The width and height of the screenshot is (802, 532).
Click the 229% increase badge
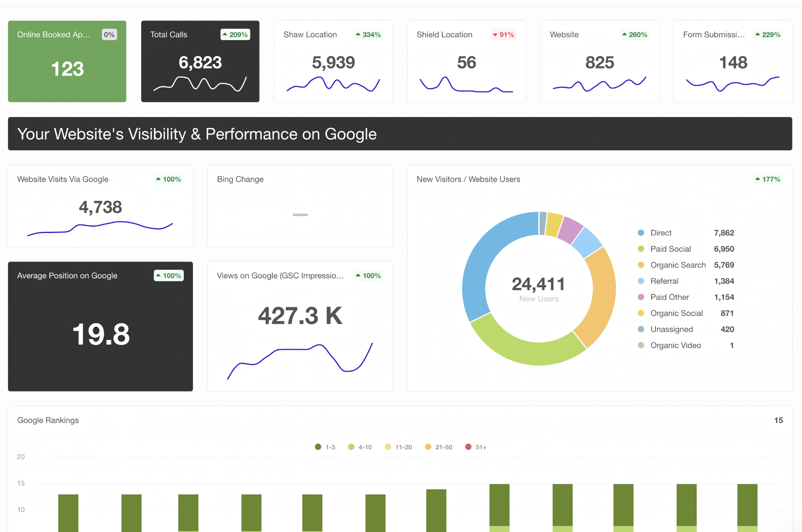768,35
